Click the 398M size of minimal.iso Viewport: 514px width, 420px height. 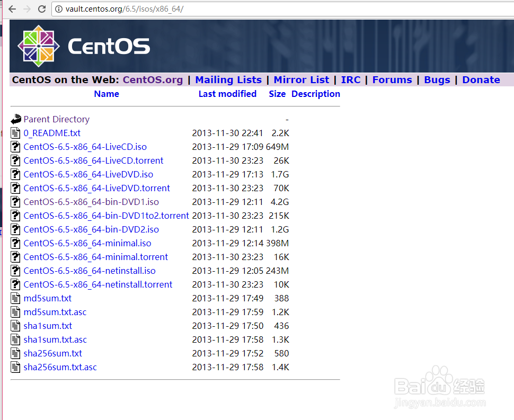(x=277, y=243)
